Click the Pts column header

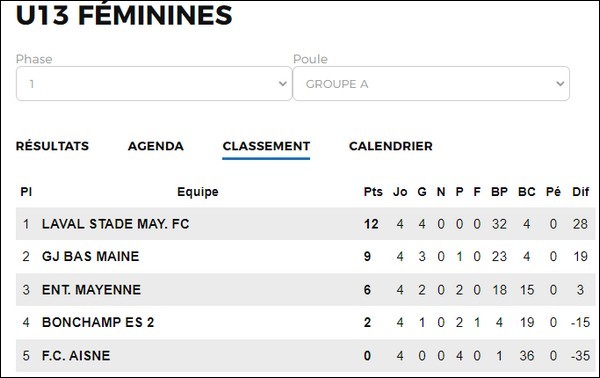click(x=373, y=192)
